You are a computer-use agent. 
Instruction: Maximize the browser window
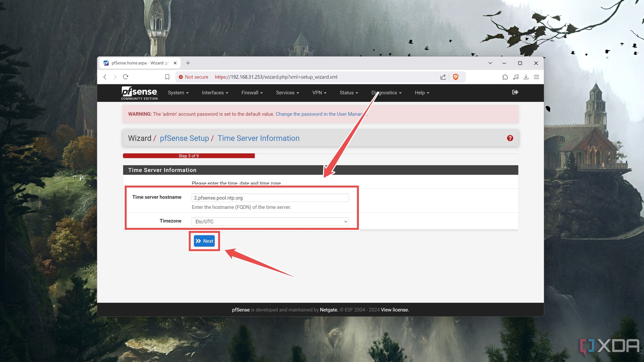coord(520,63)
